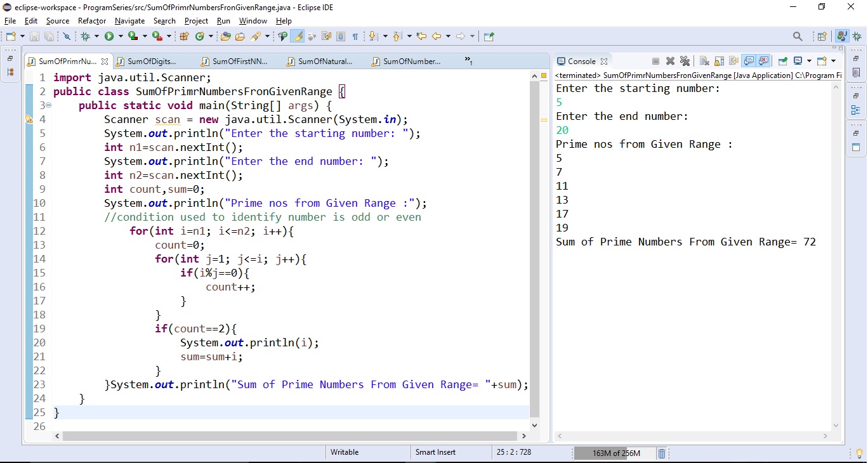
Task: Enable Show Console When Standard Error Changes
Action: pyautogui.click(x=765, y=61)
